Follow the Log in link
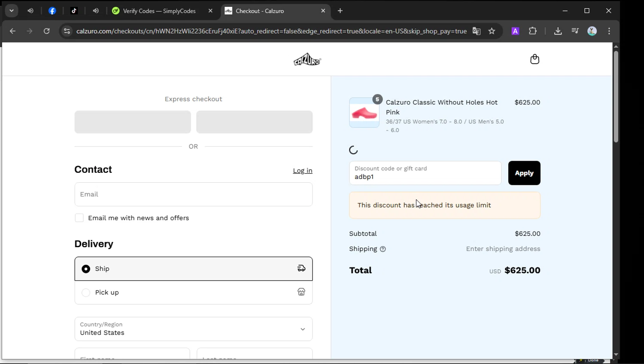 coord(303,171)
